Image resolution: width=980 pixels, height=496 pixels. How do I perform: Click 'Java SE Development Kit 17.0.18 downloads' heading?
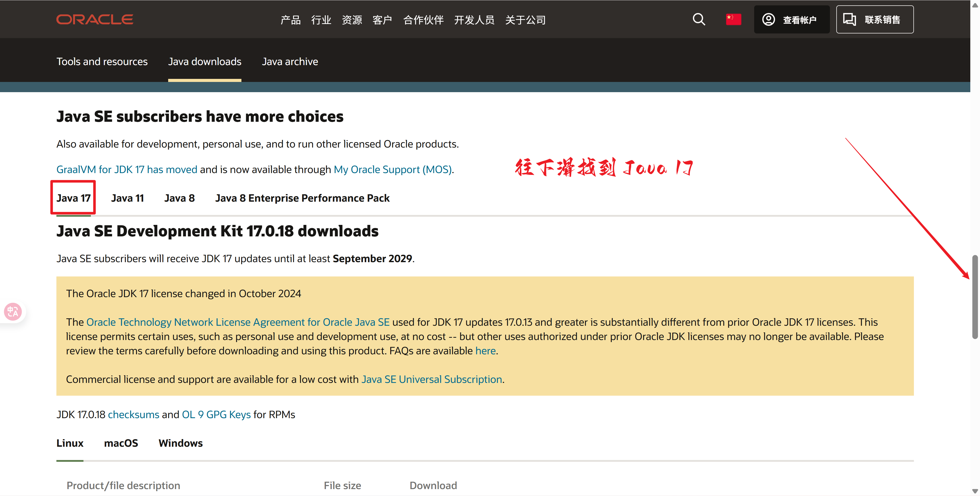point(217,231)
